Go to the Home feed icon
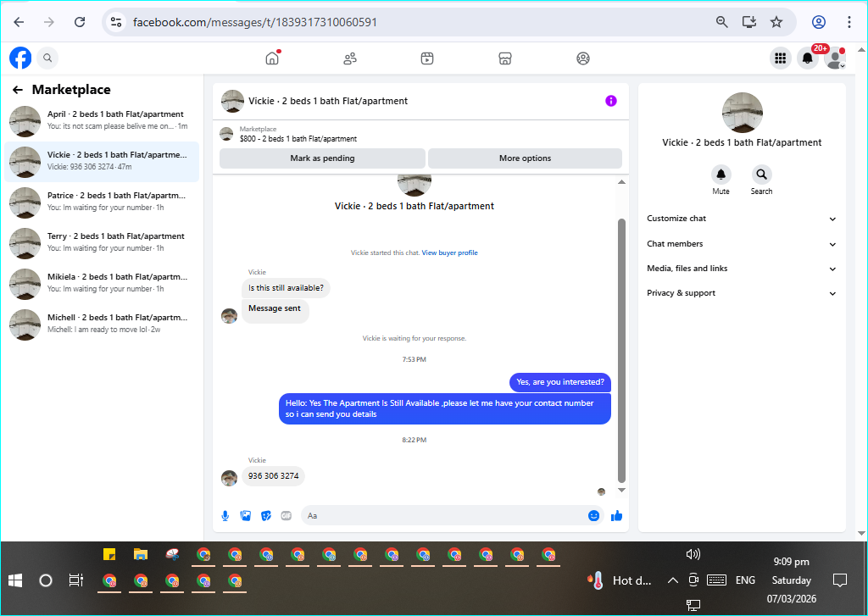 coord(272,58)
